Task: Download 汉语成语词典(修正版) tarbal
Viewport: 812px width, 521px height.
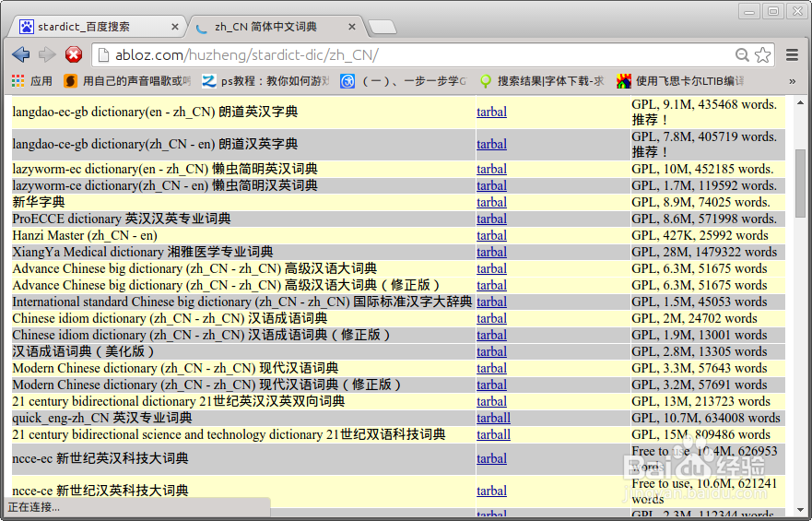Action: point(491,335)
